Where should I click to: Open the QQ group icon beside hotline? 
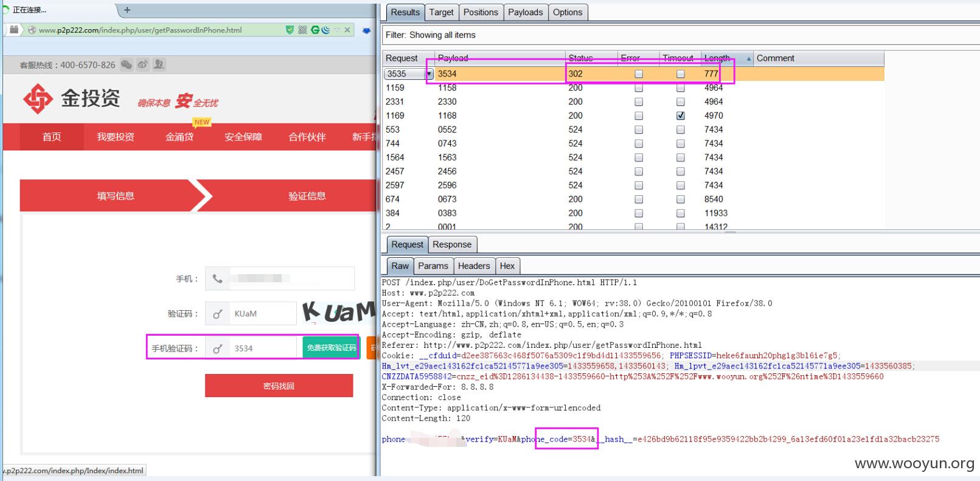pyautogui.click(x=159, y=64)
